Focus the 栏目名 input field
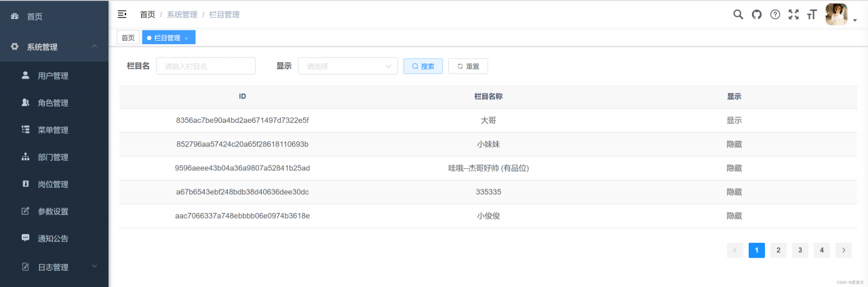 206,66
